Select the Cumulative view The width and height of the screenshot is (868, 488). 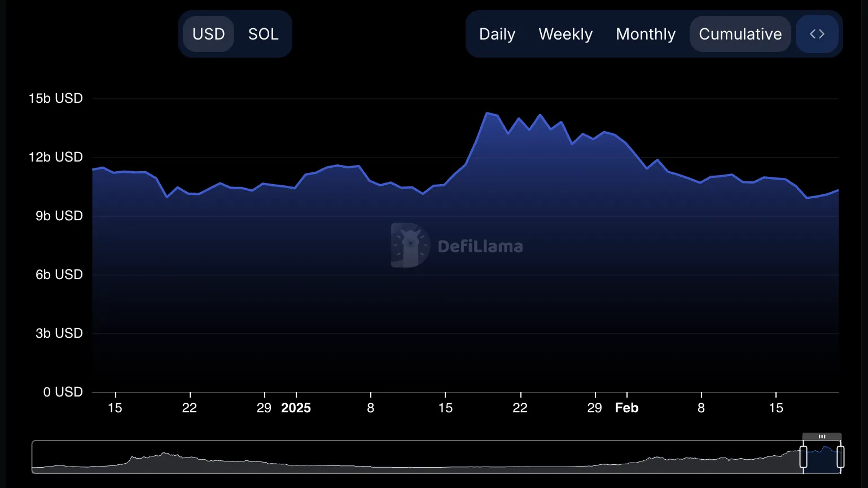[x=740, y=34]
